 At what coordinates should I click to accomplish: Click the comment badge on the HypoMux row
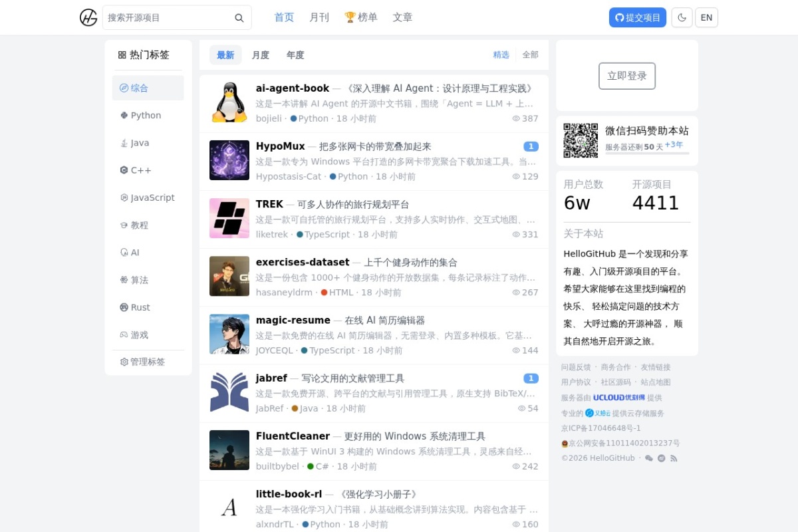coord(531,146)
